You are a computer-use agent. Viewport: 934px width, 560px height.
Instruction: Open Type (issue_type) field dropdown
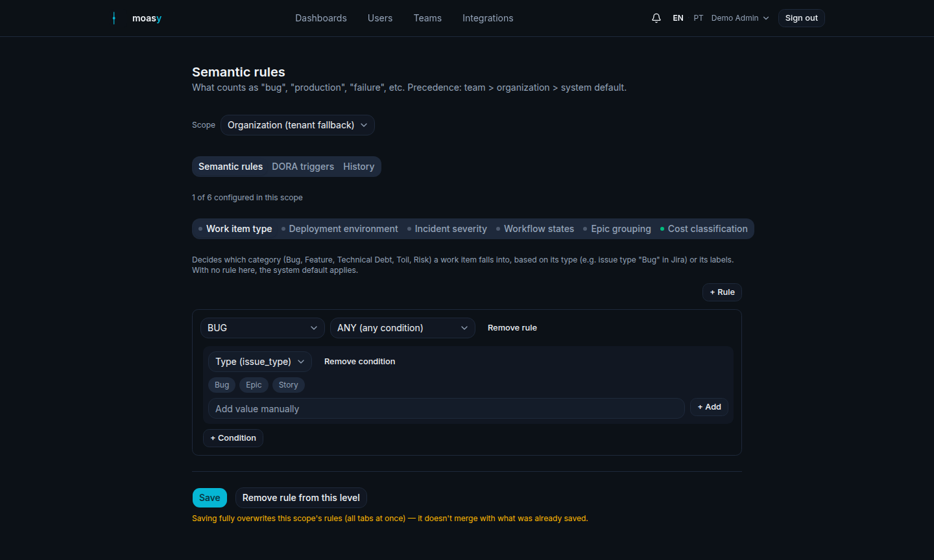tap(260, 362)
